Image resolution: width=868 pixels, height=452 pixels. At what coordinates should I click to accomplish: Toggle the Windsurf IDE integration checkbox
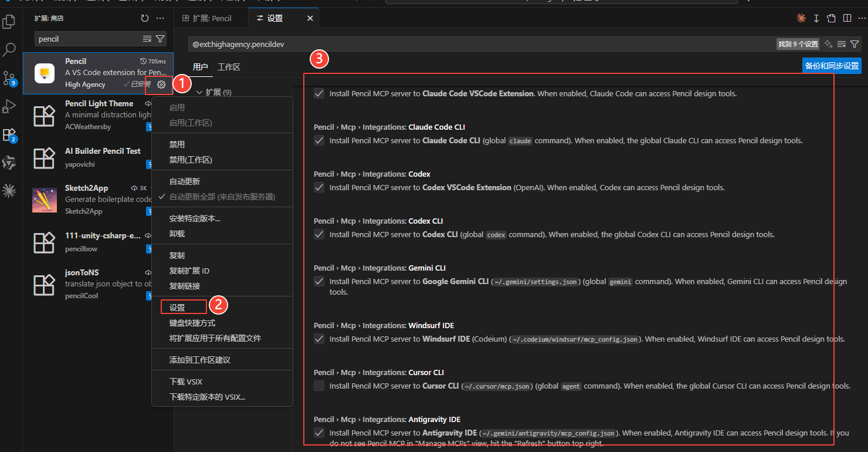coord(319,339)
